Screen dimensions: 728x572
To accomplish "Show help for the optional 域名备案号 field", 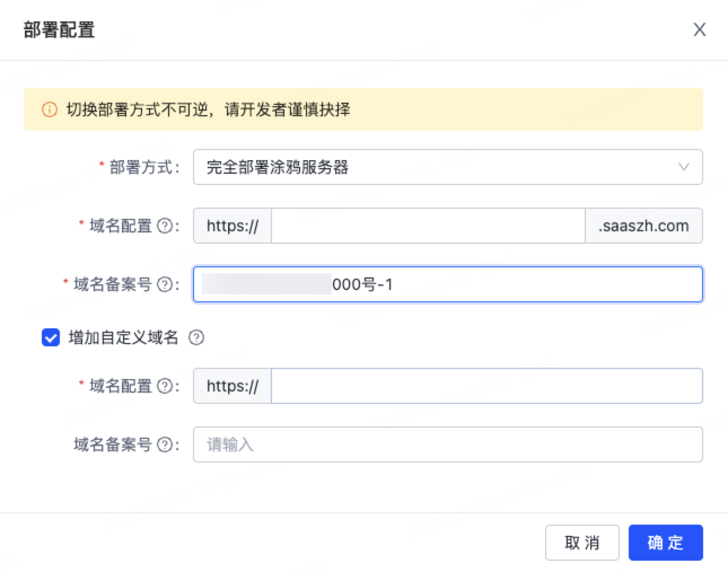I will pos(164,445).
